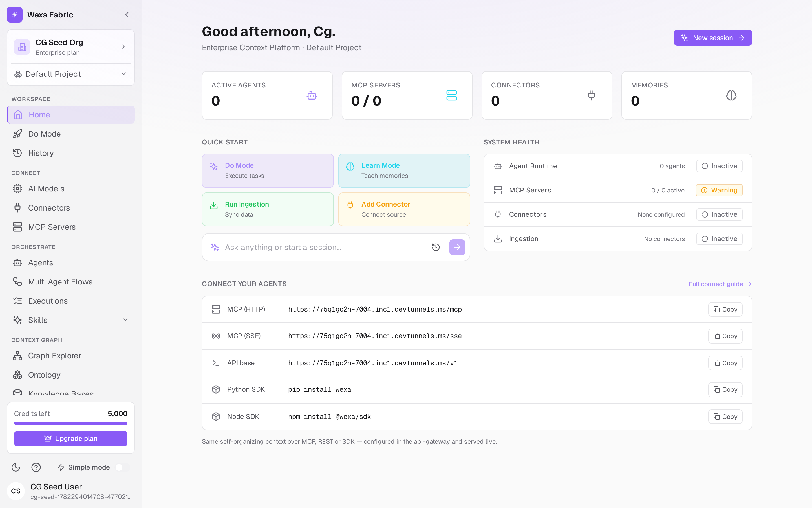Open the Learn Mode quick start card
Viewport: 812px width, 508px height.
pyautogui.click(x=404, y=171)
